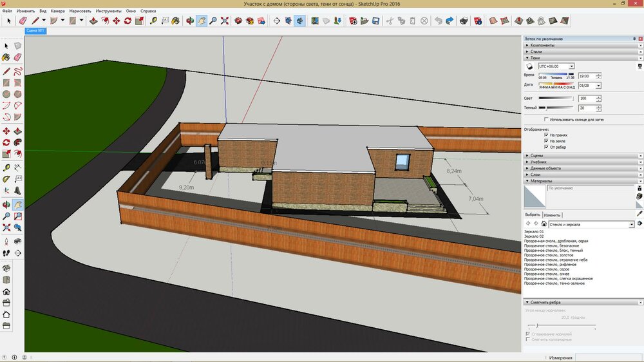
Task: Select the Paint Bucket tool
Action: (176, 21)
